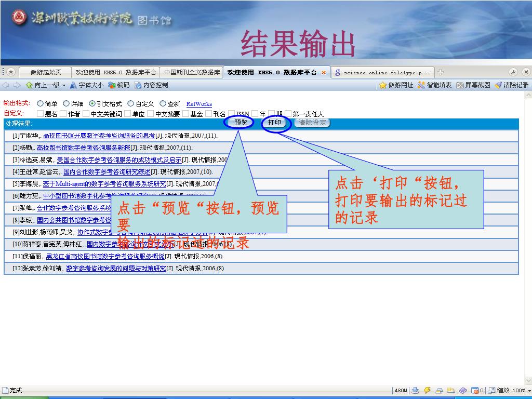Open link 黑龙江省高校图书馆数字参考咨询服务概说
This screenshot has width=532, height=399.
(105, 256)
